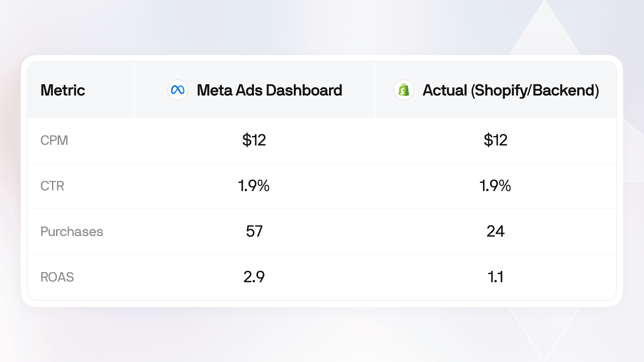Click the Shopify actual CTR value 1.9%
This screenshot has height=362, width=644.
[x=495, y=186]
